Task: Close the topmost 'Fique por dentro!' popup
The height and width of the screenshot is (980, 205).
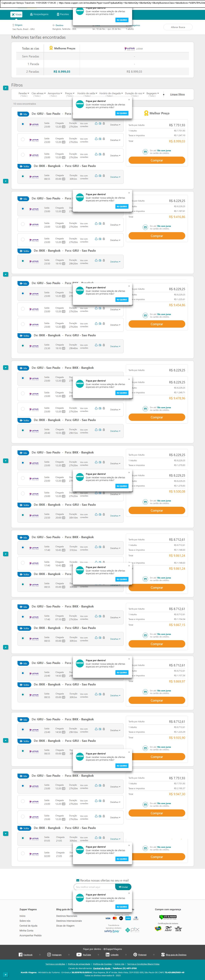Action: tap(129, 99)
